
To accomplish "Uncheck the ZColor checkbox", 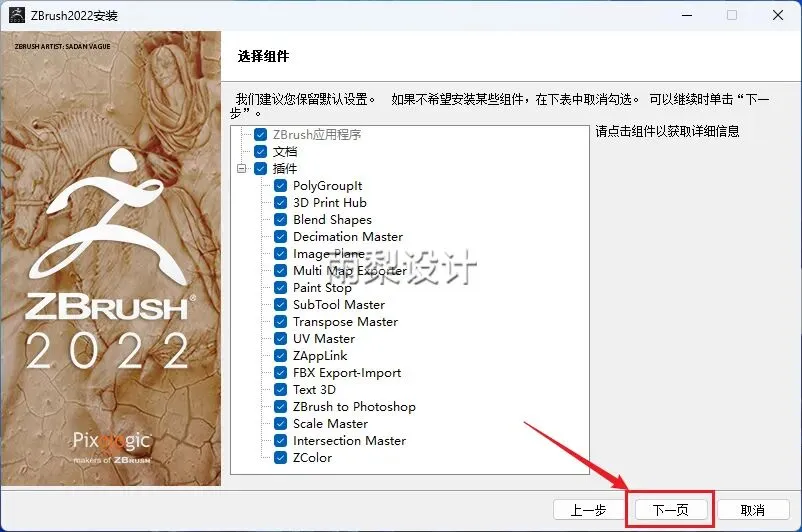I will pyautogui.click(x=280, y=457).
